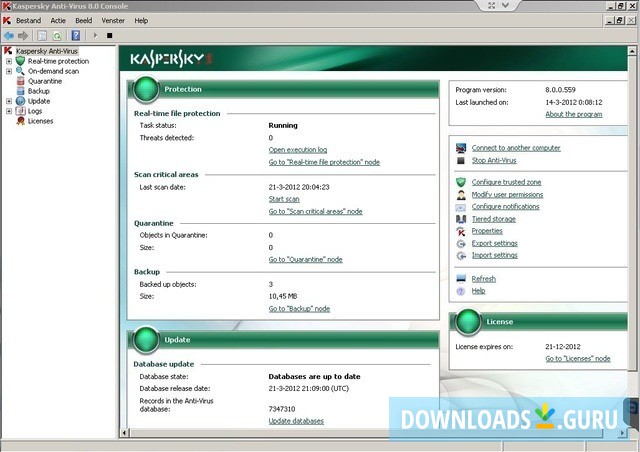This screenshot has height=452, width=640.
Task: Click the Configure notifications envelope icon
Action: click(x=461, y=207)
